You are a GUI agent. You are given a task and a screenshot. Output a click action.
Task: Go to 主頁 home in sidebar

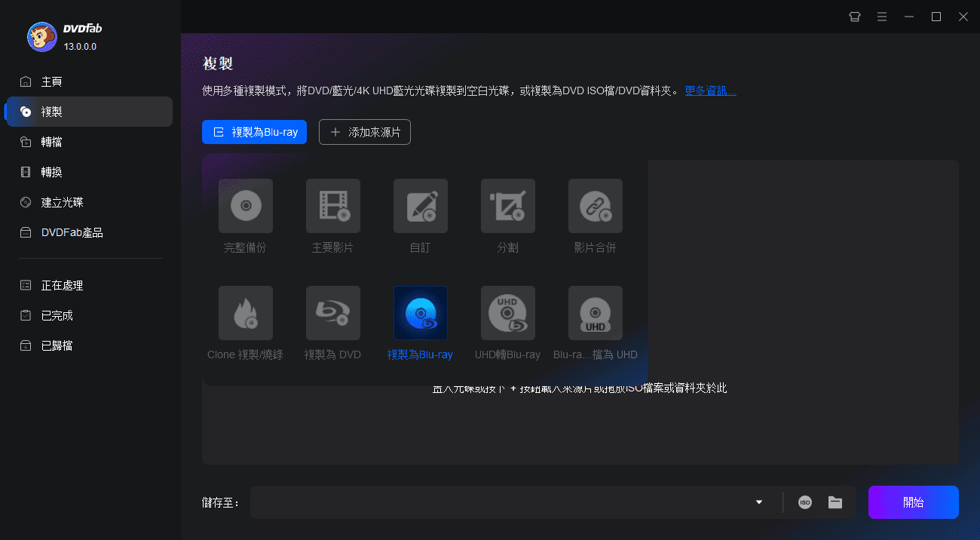[89, 81]
